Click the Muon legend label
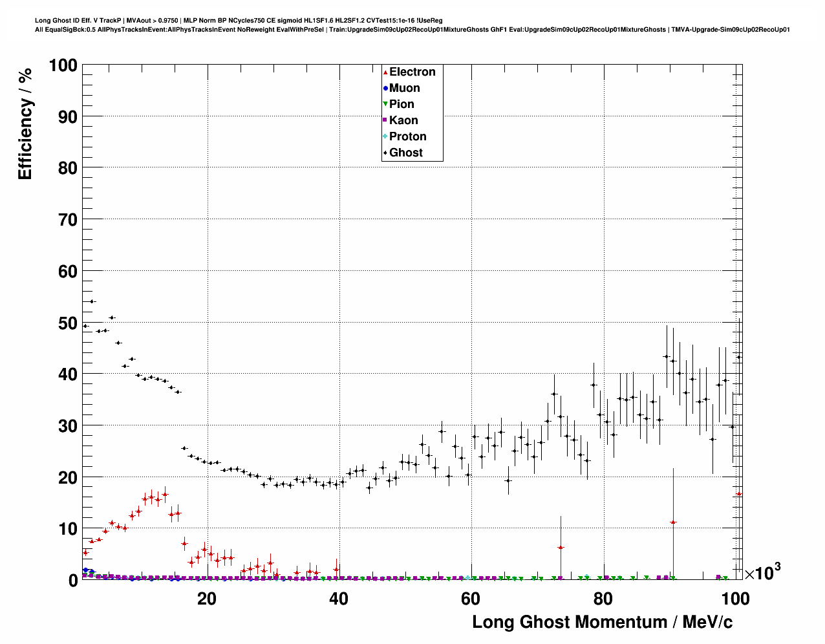The image size is (825, 644). point(404,88)
